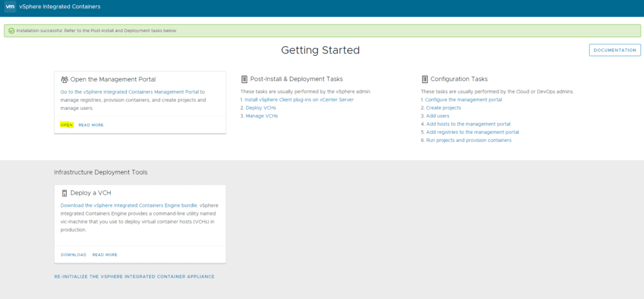Open the Manage VCHs link
Image resolution: width=644 pixels, height=299 pixels.
262,116
